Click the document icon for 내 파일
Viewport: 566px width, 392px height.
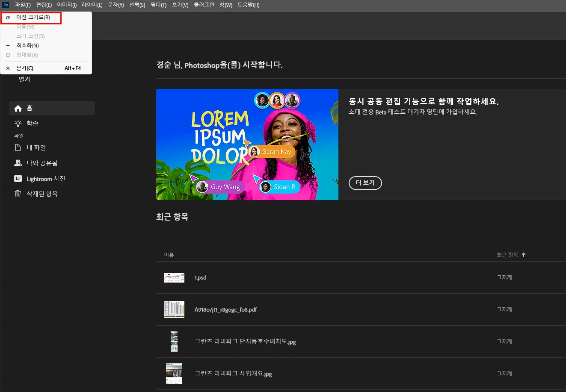coord(18,147)
